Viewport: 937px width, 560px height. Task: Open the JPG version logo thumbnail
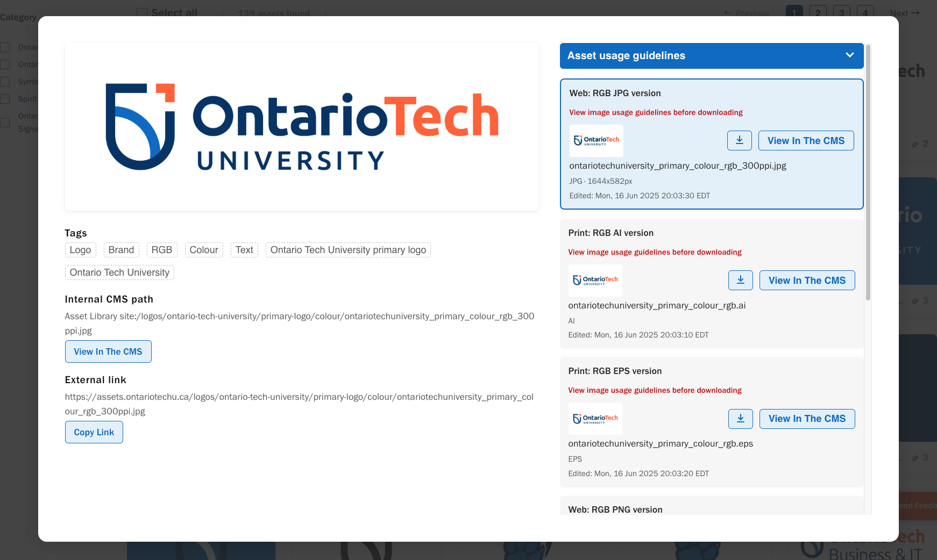click(597, 141)
